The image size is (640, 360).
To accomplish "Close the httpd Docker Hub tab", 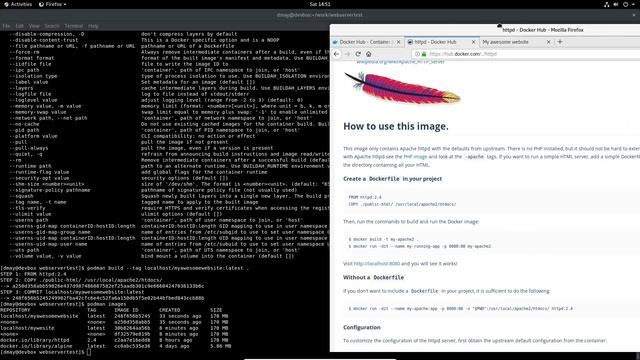I will point(473,42).
